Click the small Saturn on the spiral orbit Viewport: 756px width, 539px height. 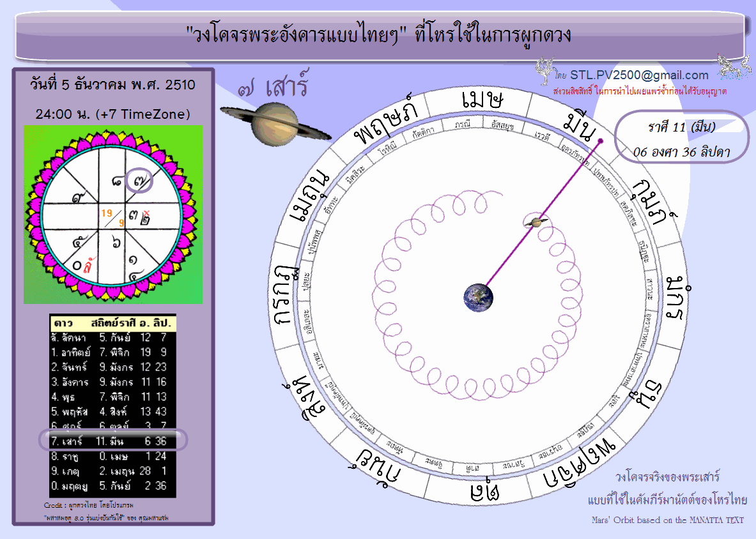(536, 222)
